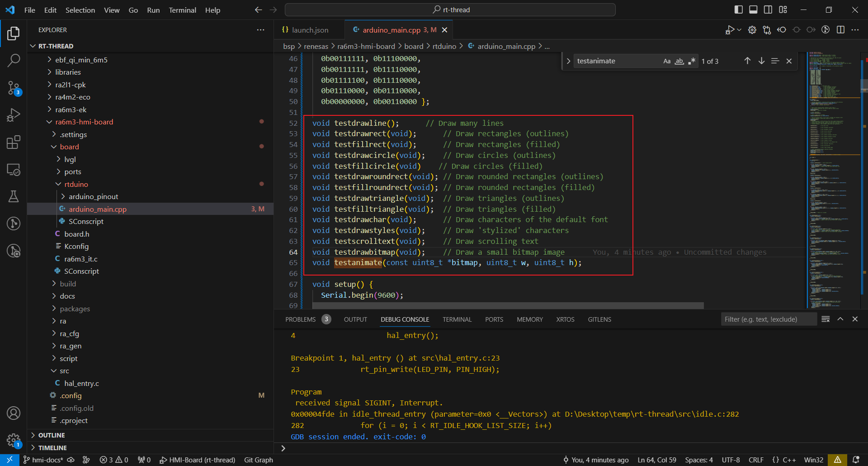Image resolution: width=868 pixels, height=466 pixels.
Task: Change the CRLF line ending setting
Action: tap(756, 460)
